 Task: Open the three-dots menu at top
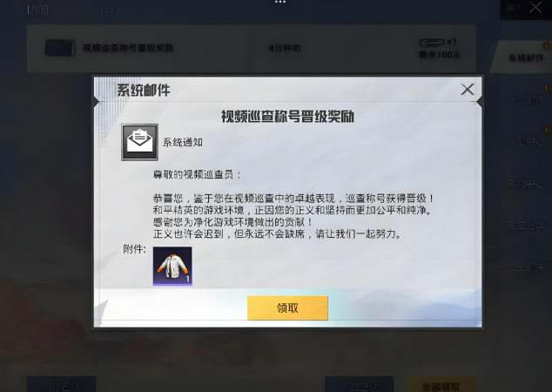280,2
